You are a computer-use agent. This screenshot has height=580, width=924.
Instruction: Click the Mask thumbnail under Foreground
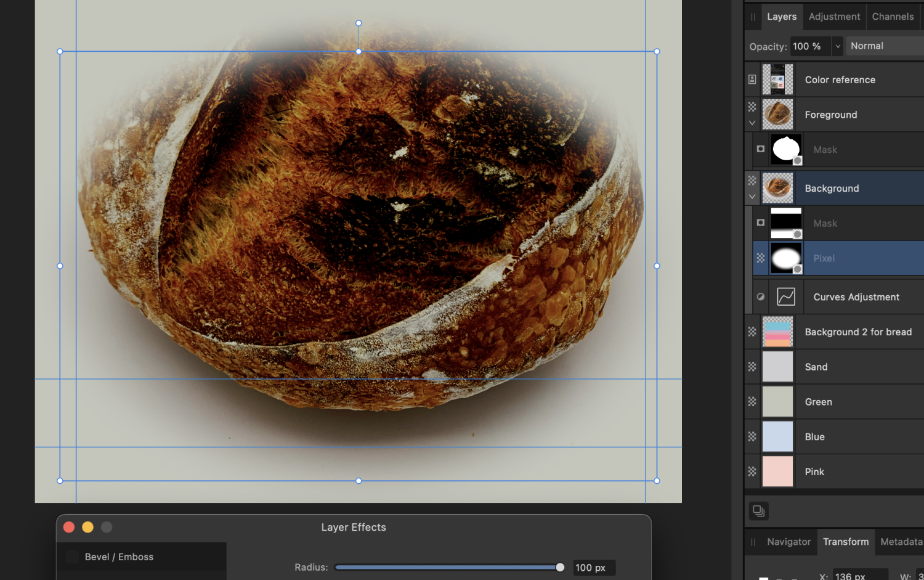point(785,149)
